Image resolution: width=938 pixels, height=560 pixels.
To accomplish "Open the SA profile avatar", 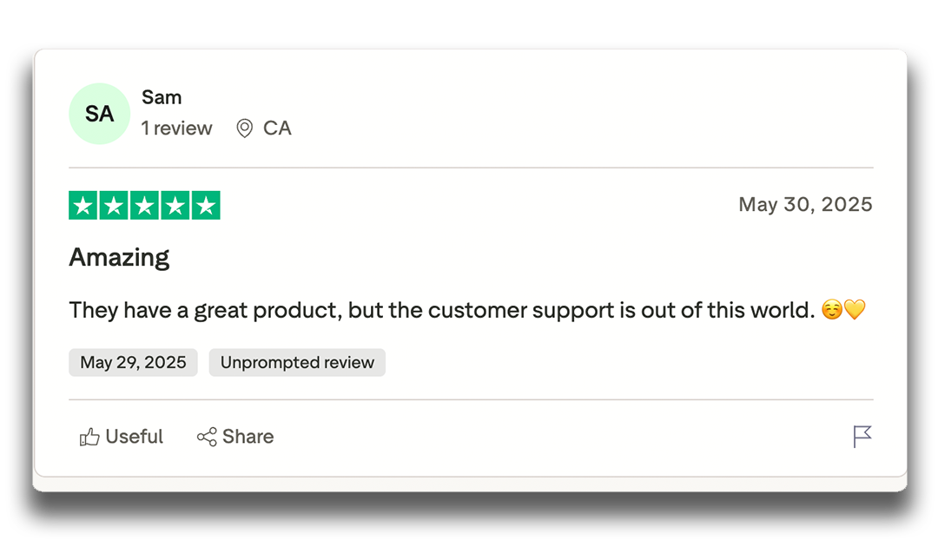I will click(99, 114).
